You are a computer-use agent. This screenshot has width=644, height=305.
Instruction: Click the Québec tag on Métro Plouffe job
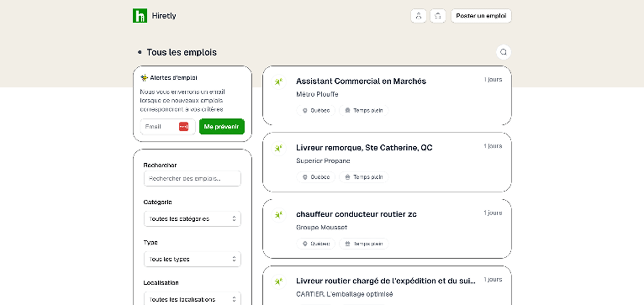(316, 110)
